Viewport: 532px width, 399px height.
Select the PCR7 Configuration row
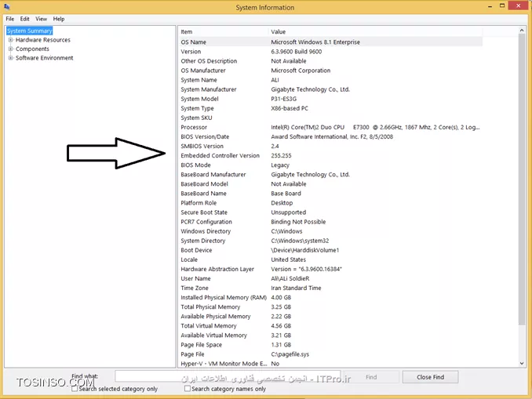click(x=330, y=222)
